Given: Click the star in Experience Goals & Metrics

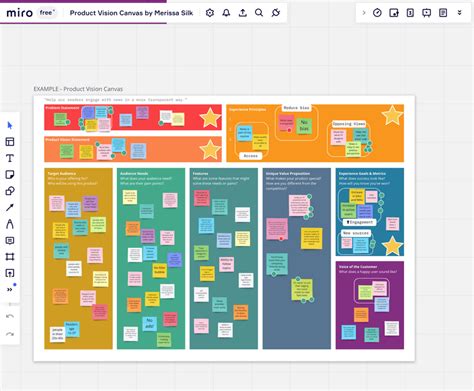Looking at the screenshot, I should (392, 246).
